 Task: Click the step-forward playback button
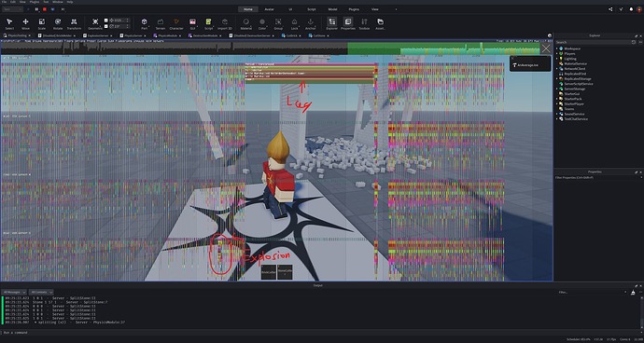point(63,9)
